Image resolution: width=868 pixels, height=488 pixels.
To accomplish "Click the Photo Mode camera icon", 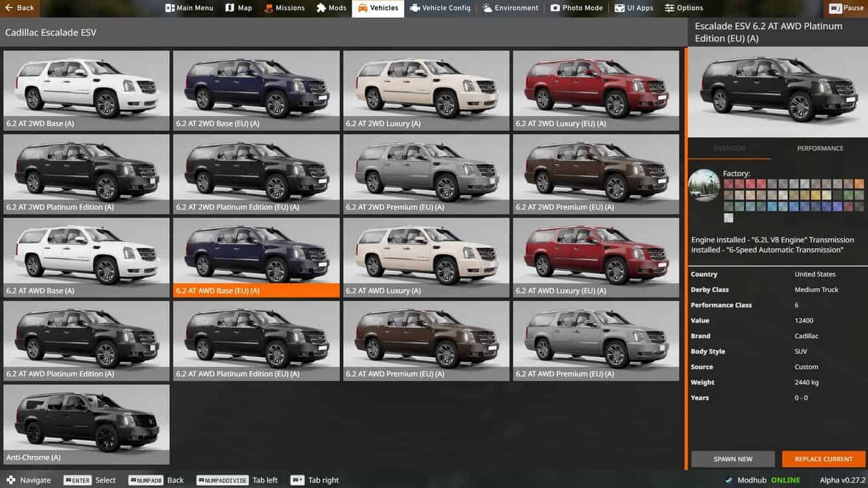I will (x=555, y=8).
